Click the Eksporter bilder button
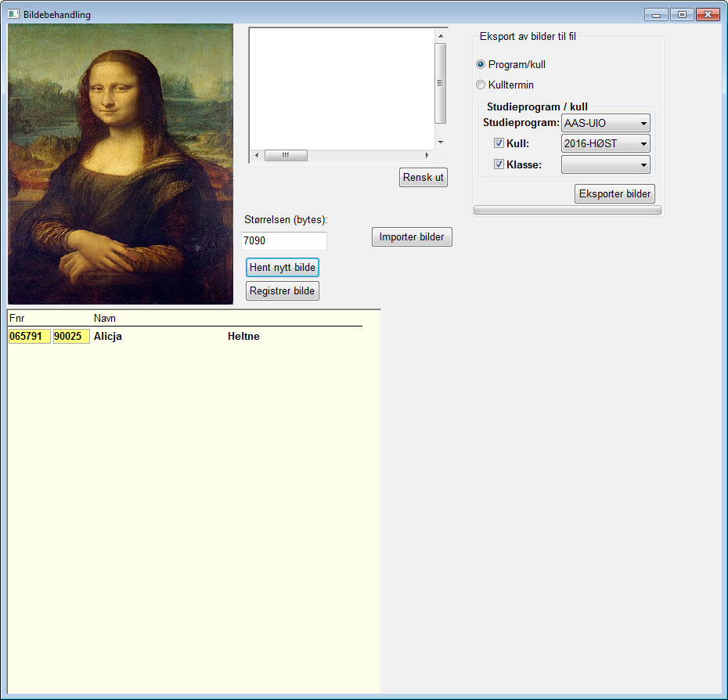Viewport: 728px width, 700px height. (x=614, y=193)
